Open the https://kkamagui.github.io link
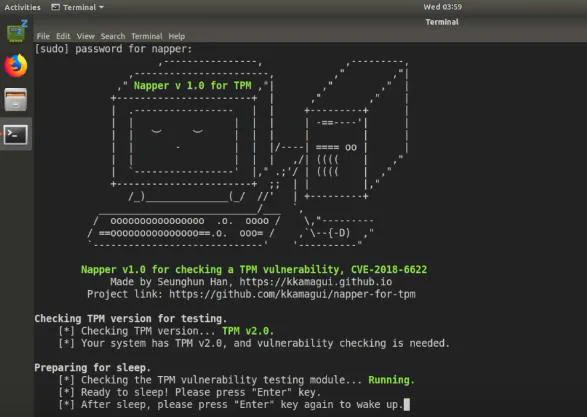The width and height of the screenshot is (587, 417). (x=316, y=281)
